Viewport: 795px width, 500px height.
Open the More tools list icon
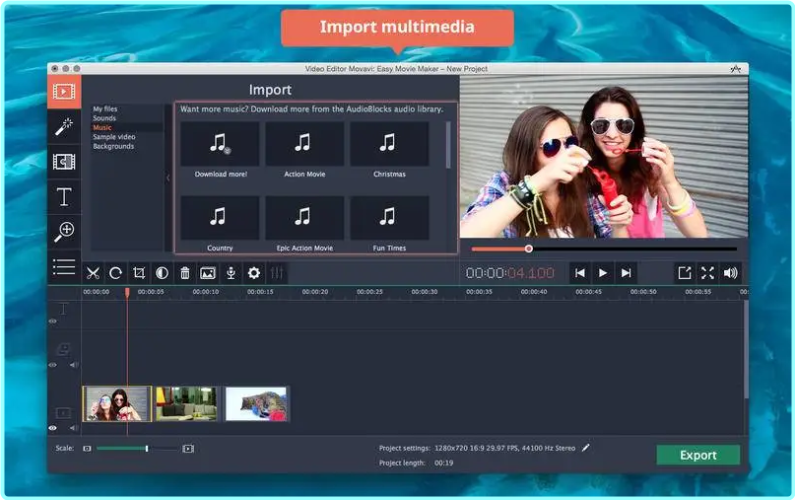(64, 267)
